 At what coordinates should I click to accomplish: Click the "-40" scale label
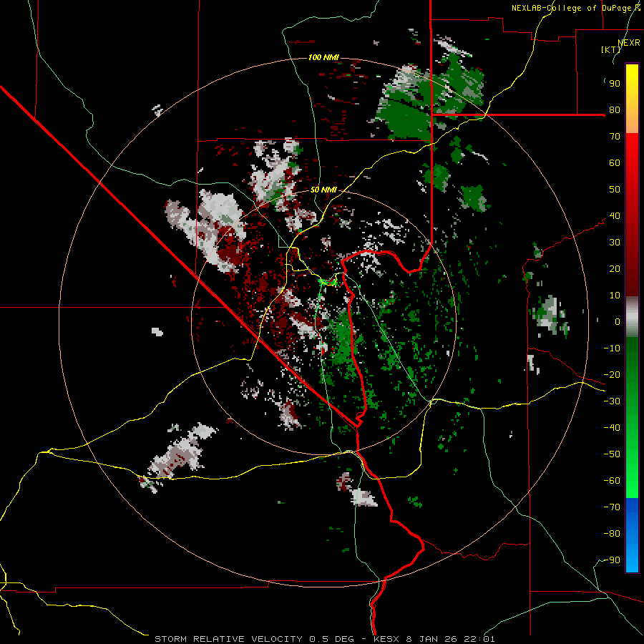612,428
